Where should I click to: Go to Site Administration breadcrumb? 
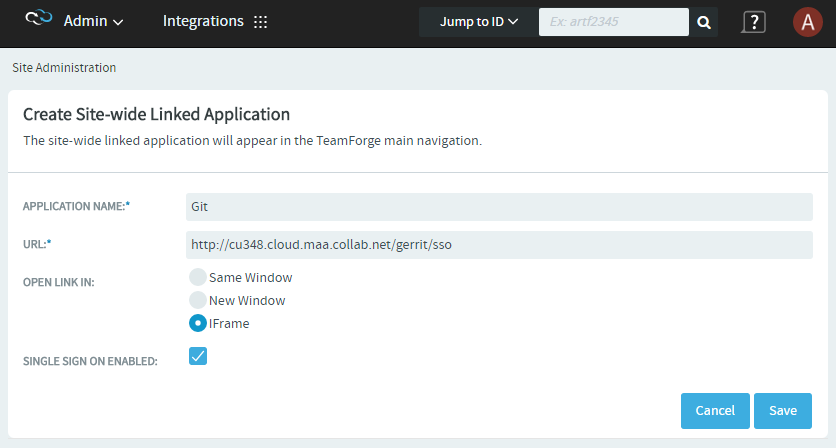pyautogui.click(x=64, y=68)
